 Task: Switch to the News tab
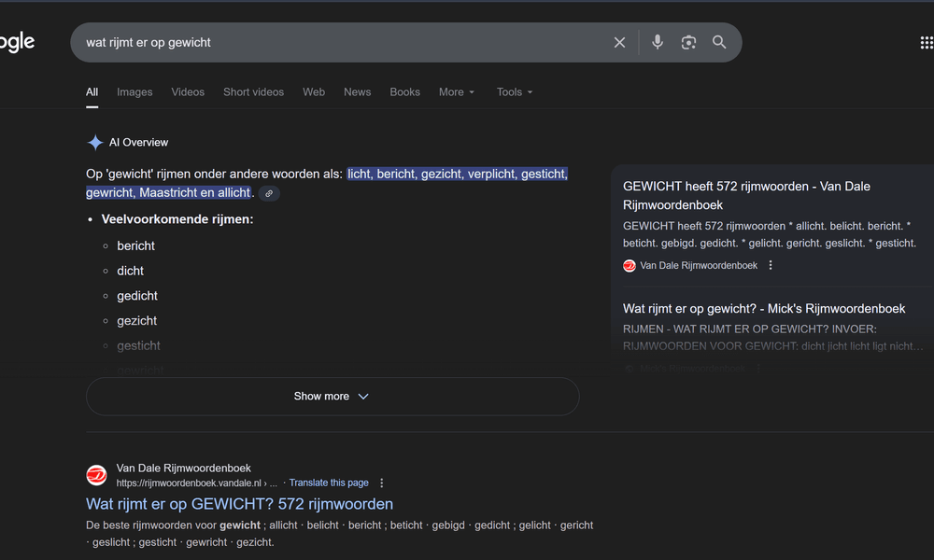click(x=357, y=91)
